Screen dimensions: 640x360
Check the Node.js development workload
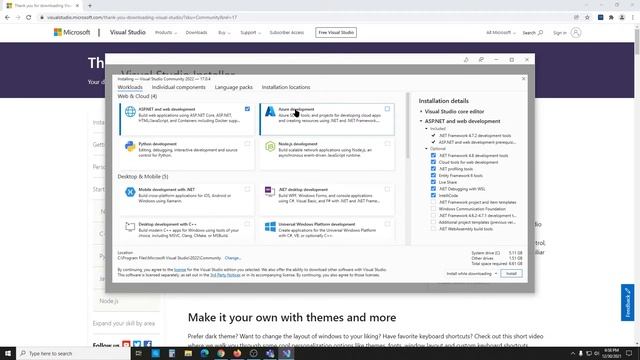(387, 144)
